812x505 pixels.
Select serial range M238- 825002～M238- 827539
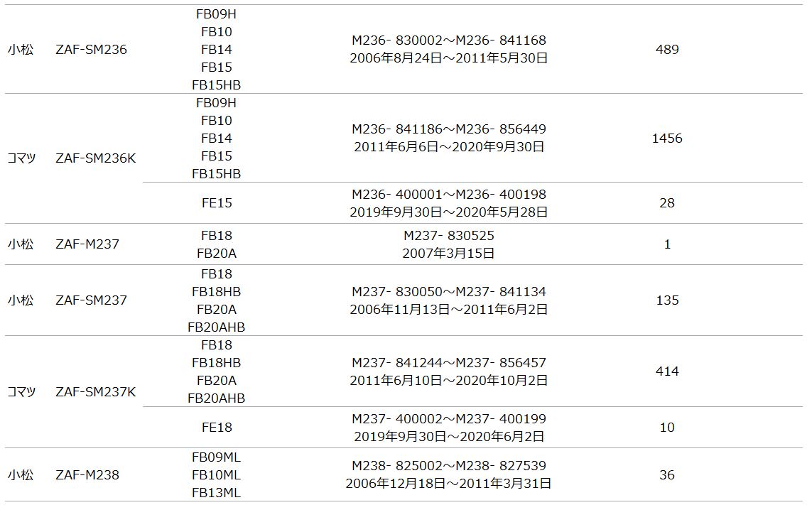[x=449, y=466]
